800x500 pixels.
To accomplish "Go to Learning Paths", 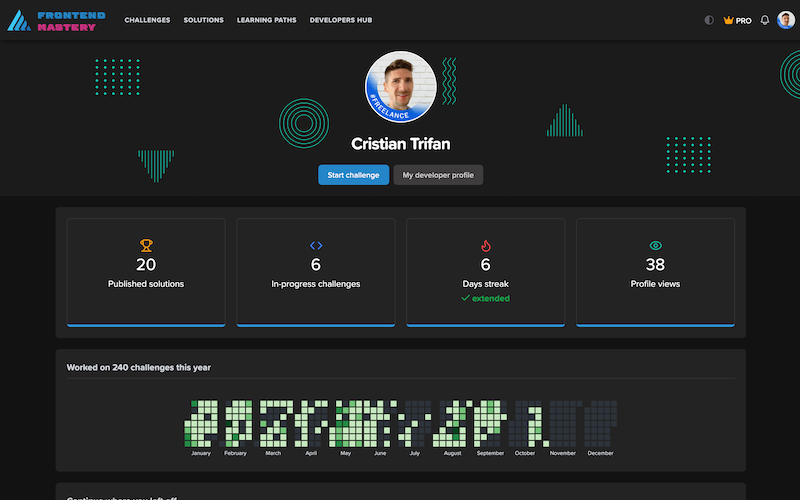I will click(x=267, y=20).
